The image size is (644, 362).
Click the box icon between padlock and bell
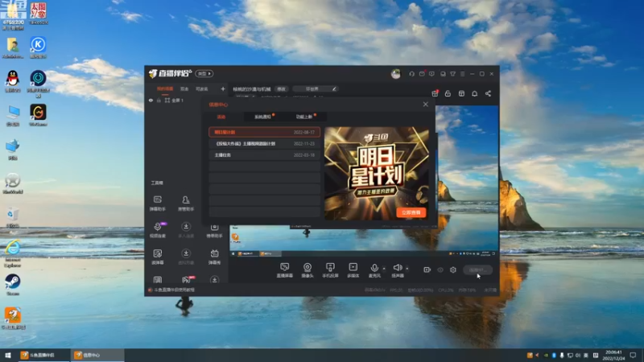click(x=461, y=93)
